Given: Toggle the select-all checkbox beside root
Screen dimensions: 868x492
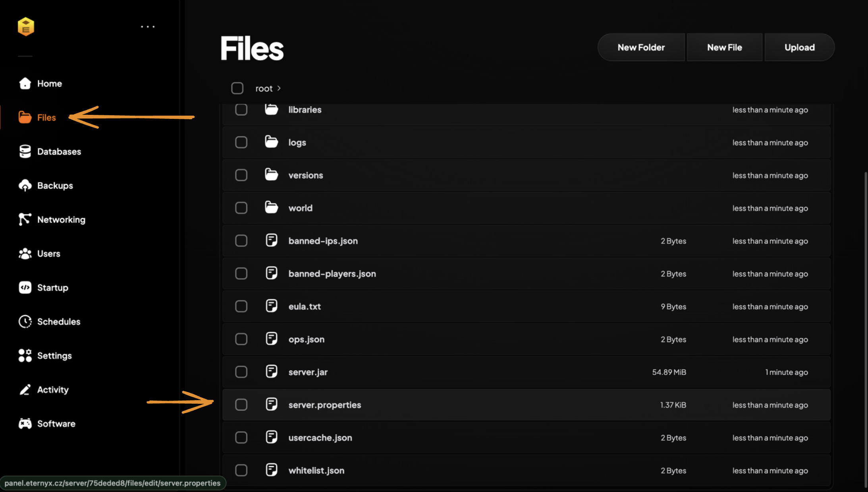Looking at the screenshot, I should 237,88.
